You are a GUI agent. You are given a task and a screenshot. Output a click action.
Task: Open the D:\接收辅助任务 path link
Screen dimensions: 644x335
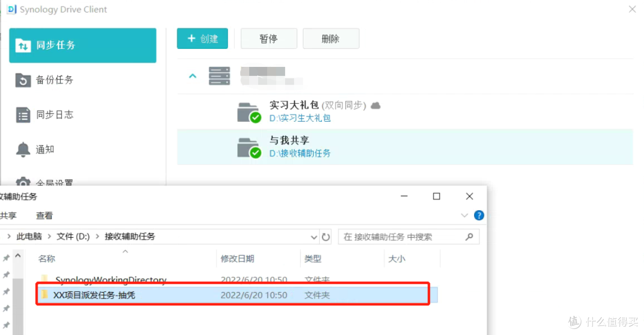300,153
